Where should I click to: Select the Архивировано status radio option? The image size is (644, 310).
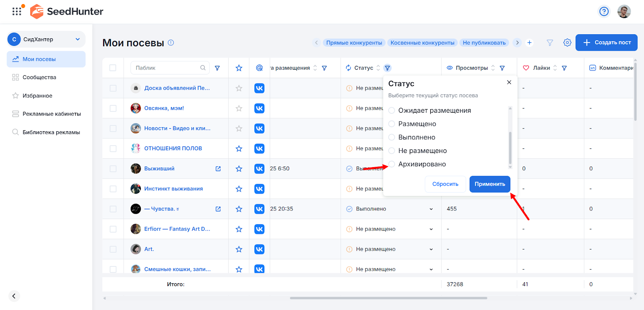click(392, 164)
